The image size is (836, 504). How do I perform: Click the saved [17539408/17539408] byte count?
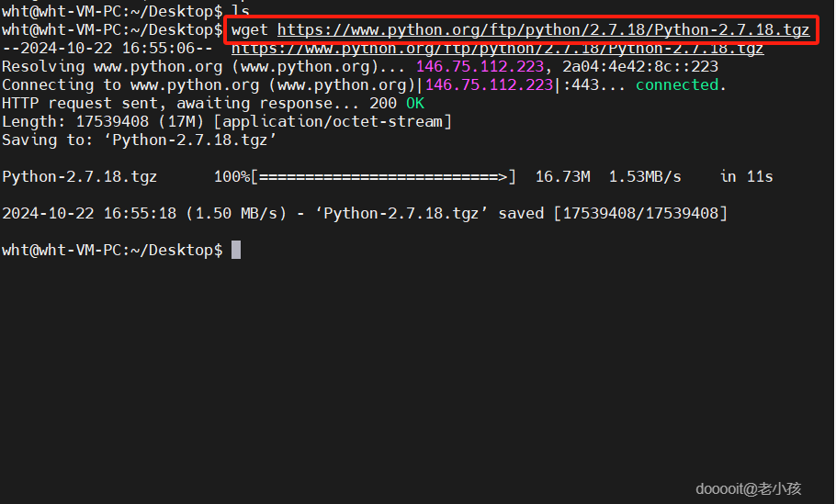(x=639, y=213)
